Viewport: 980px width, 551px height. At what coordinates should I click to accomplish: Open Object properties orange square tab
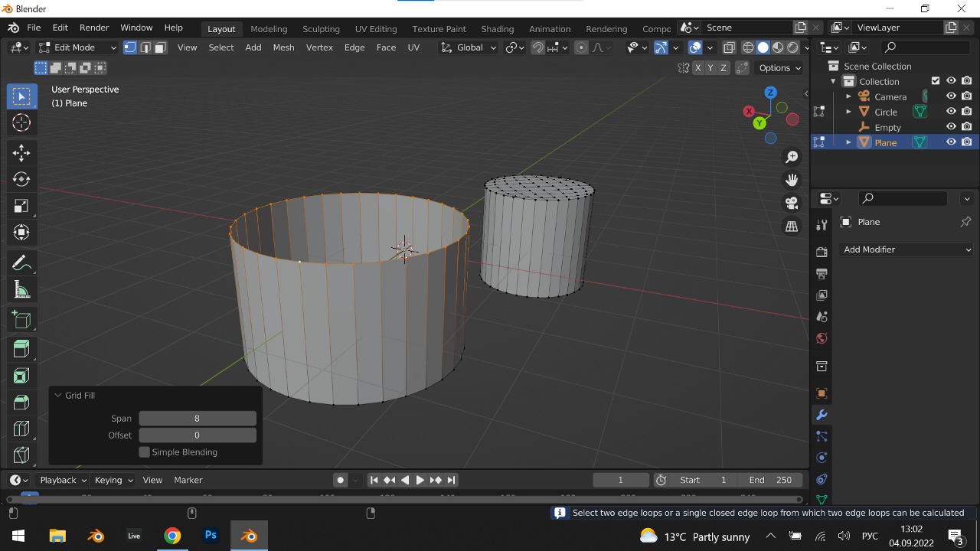(x=822, y=393)
